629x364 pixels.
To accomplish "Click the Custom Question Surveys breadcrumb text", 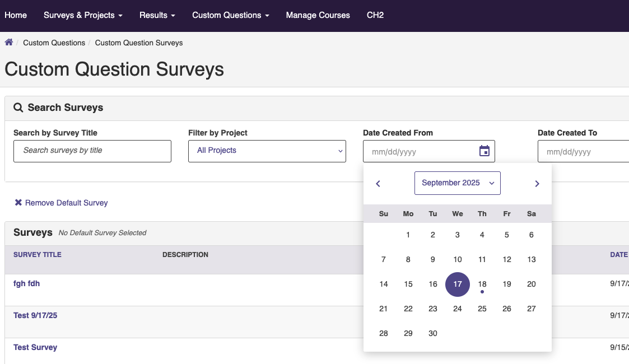I will (139, 43).
